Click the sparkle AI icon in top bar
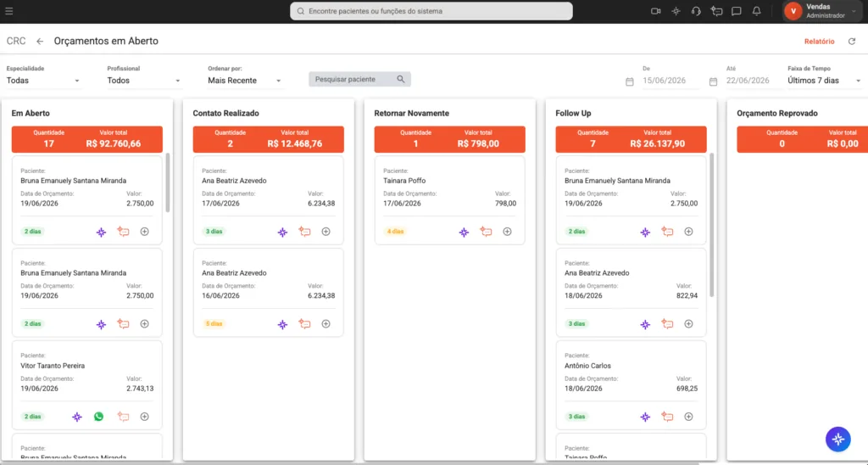The width and height of the screenshot is (868, 465). 676,11
